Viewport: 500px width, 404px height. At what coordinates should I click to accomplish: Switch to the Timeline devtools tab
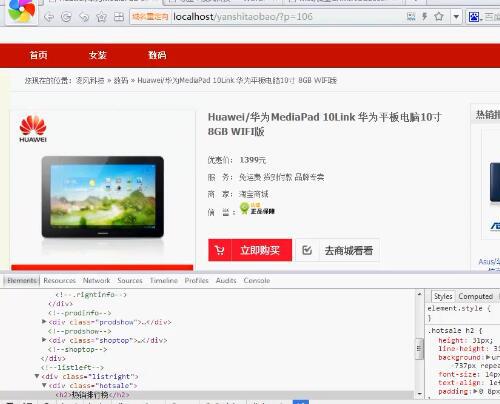click(x=164, y=281)
